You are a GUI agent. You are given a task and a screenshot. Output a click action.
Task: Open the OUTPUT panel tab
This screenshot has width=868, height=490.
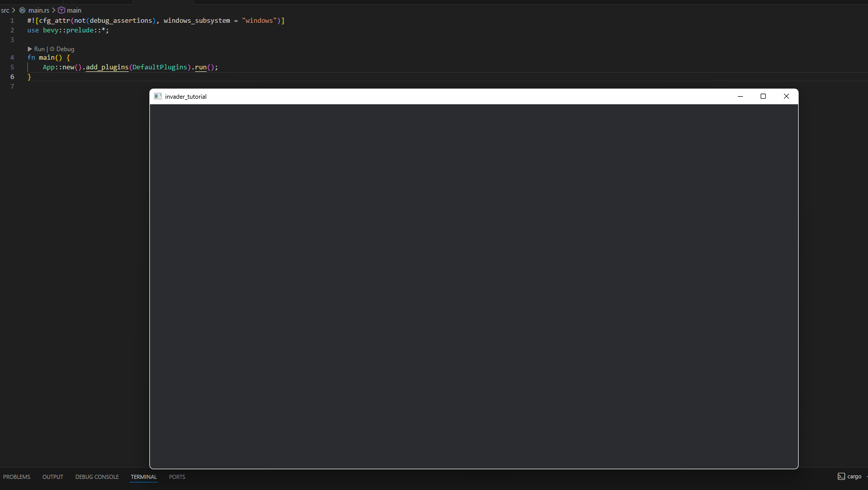click(x=53, y=477)
